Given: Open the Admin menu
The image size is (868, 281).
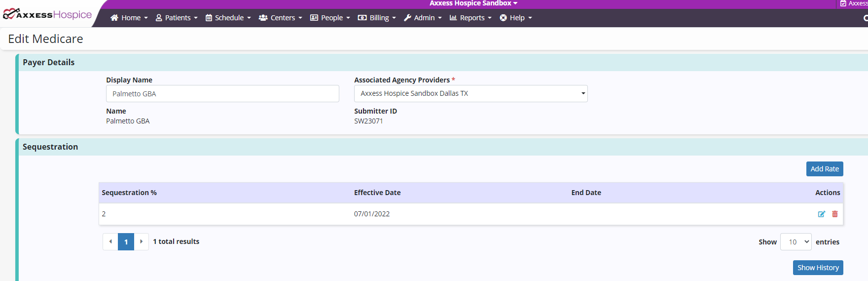Looking at the screenshot, I should click(x=423, y=18).
